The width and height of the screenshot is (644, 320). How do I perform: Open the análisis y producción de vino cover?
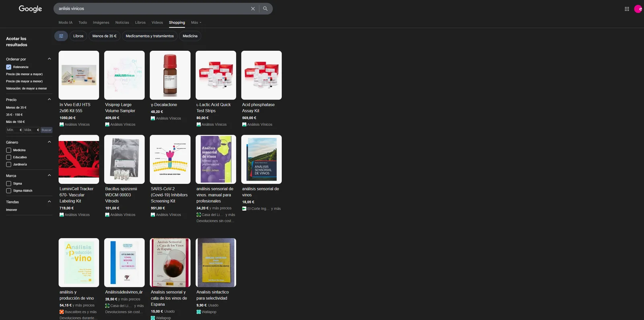79,262
